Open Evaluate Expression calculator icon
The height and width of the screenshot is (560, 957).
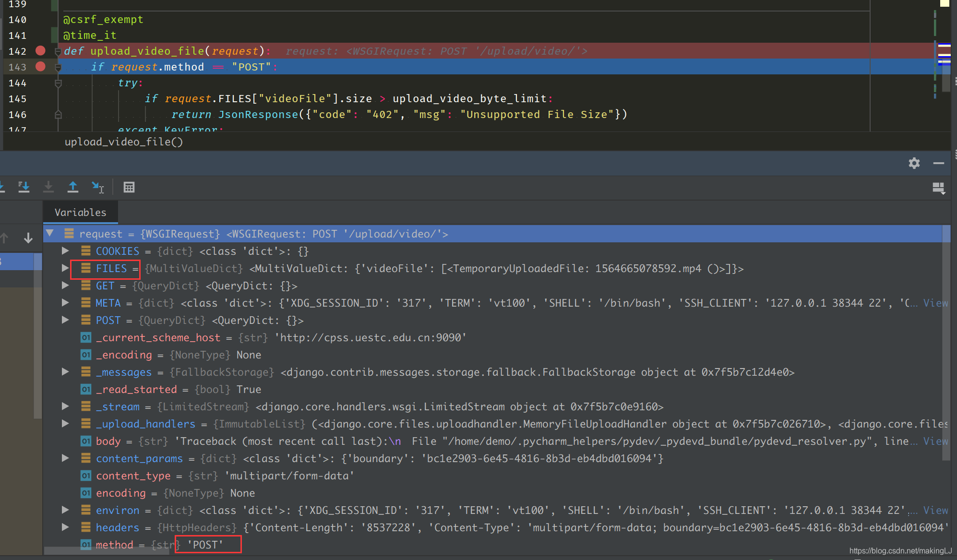click(129, 187)
